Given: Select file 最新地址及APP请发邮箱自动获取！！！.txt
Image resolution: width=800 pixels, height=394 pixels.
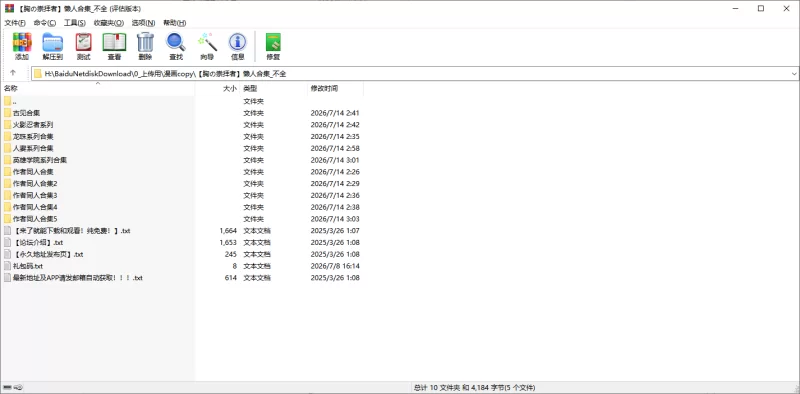Looking at the screenshot, I should point(78,278).
